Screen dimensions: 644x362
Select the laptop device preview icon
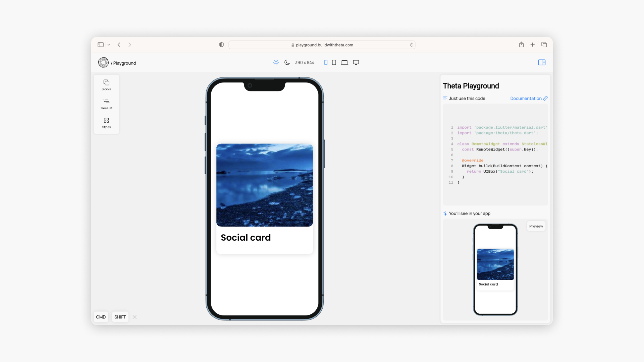click(x=344, y=63)
